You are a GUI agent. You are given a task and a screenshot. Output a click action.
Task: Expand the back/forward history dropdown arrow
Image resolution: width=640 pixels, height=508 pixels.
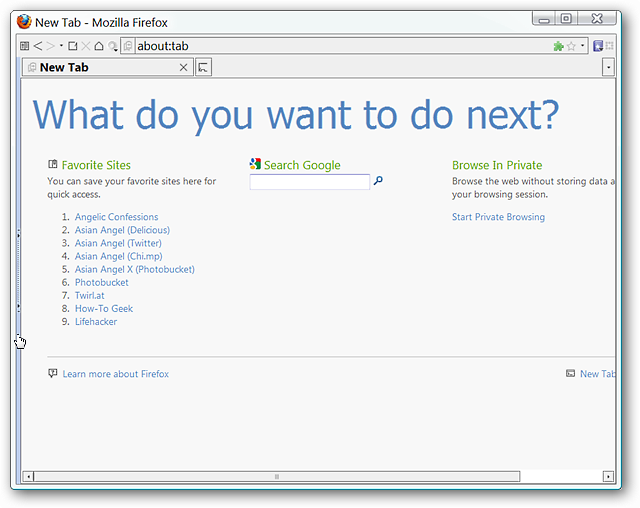tap(61, 46)
